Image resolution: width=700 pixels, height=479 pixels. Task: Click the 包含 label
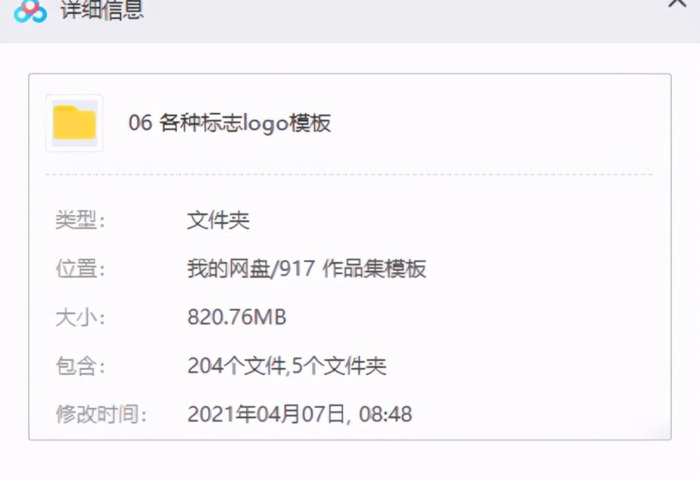click(x=80, y=366)
